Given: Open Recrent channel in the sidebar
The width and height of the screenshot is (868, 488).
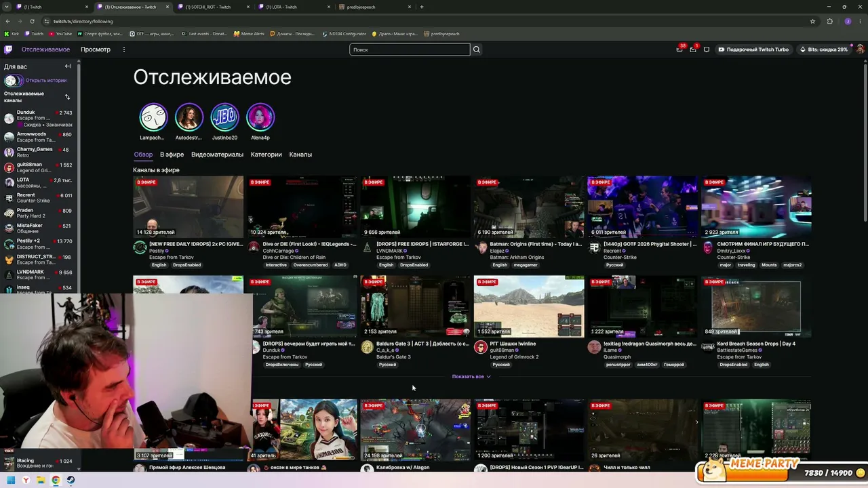Looking at the screenshot, I should pyautogui.click(x=38, y=198).
